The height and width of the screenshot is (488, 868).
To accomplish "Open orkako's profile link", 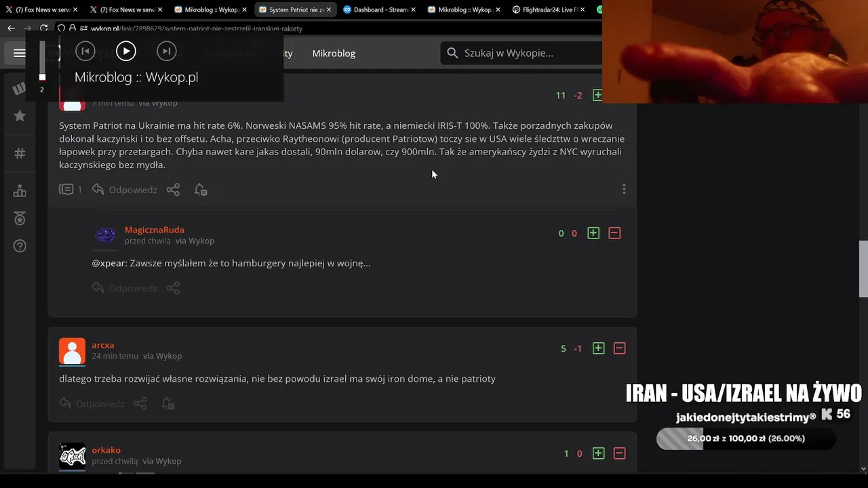I will [106, 450].
